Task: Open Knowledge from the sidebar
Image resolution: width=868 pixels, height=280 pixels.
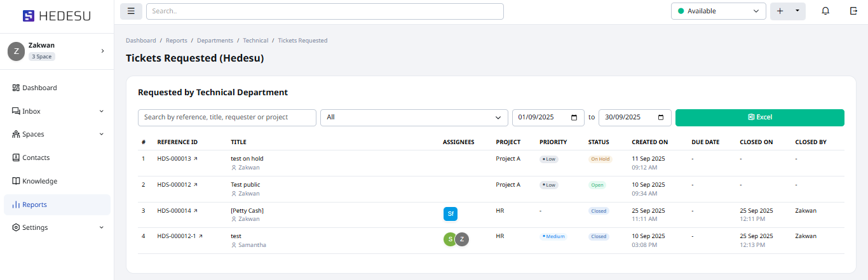Action: [39, 181]
